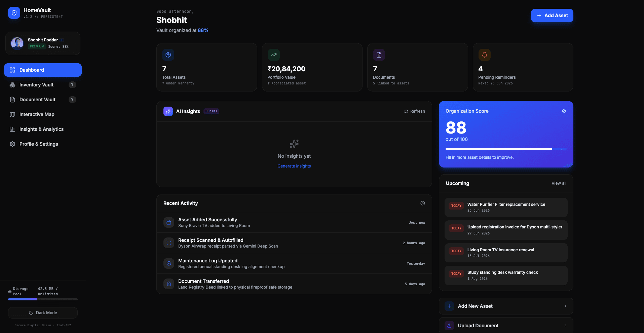
Task: Expand the Upload Document chevron
Action: tap(565, 326)
